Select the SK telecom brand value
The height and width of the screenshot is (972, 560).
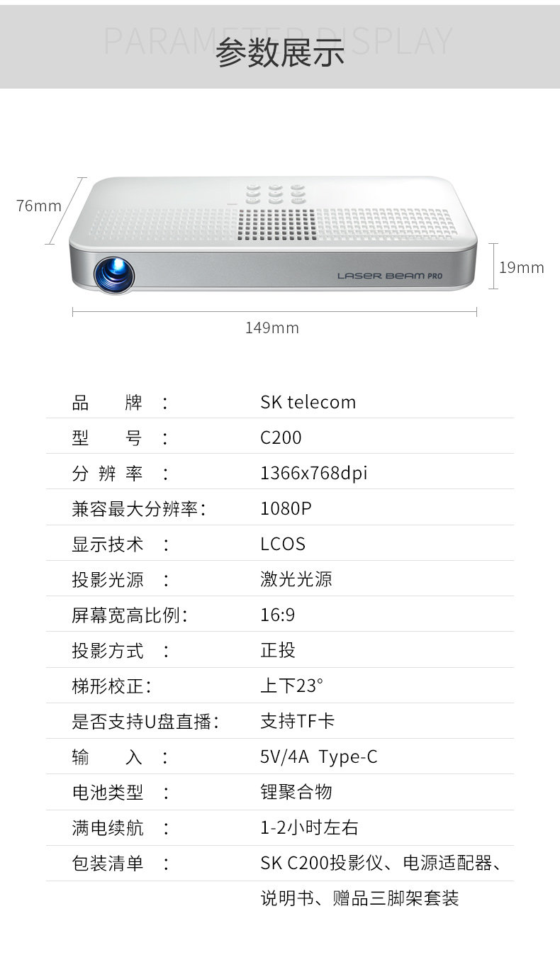(x=308, y=402)
